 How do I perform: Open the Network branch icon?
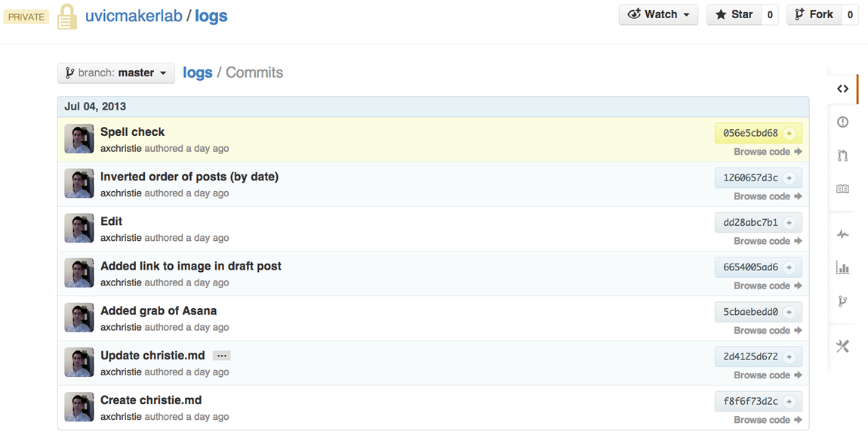pos(842,301)
